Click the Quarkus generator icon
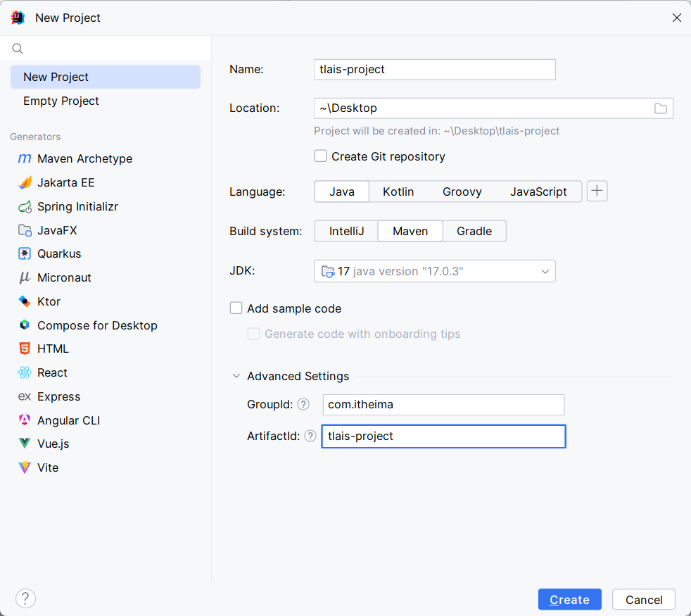 point(25,253)
